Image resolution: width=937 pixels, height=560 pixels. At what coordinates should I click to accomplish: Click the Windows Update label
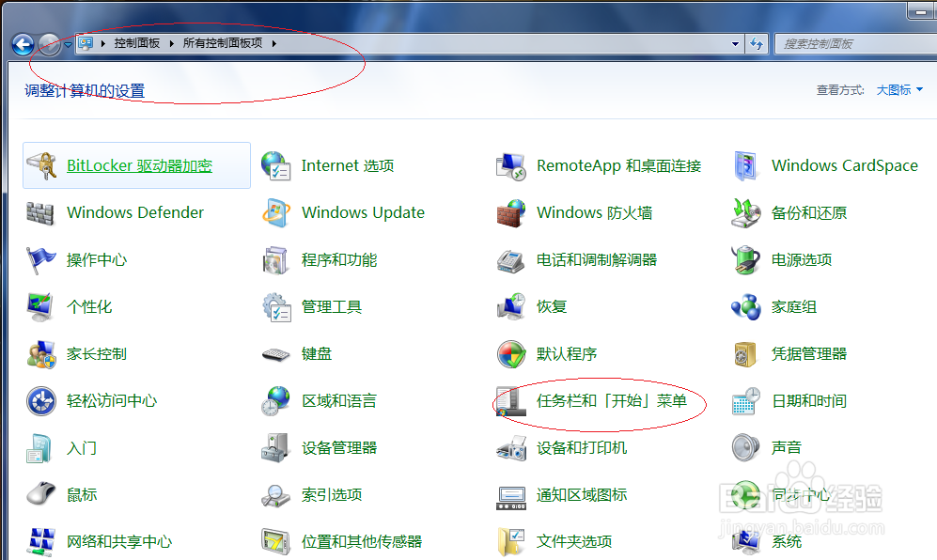tap(363, 212)
